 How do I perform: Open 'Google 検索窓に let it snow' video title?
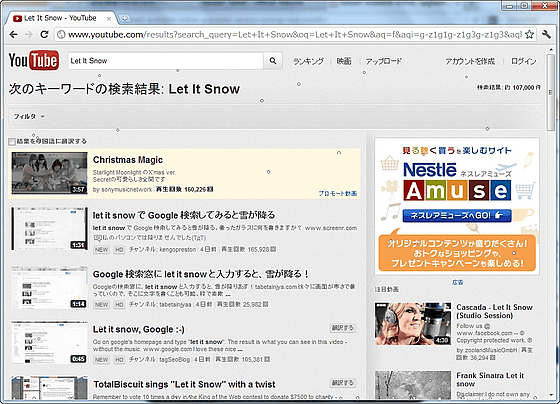pyautogui.click(x=200, y=274)
